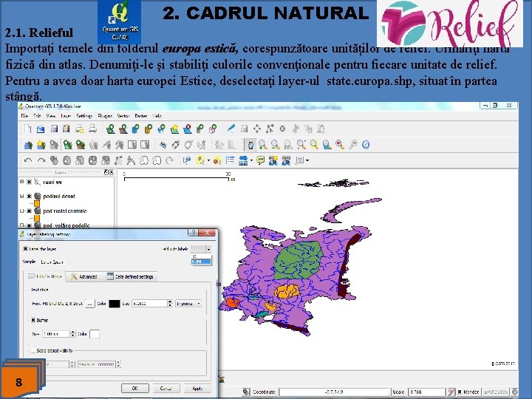Click the Scale input field in status bar
This screenshot has width=532, height=399.
426,392
